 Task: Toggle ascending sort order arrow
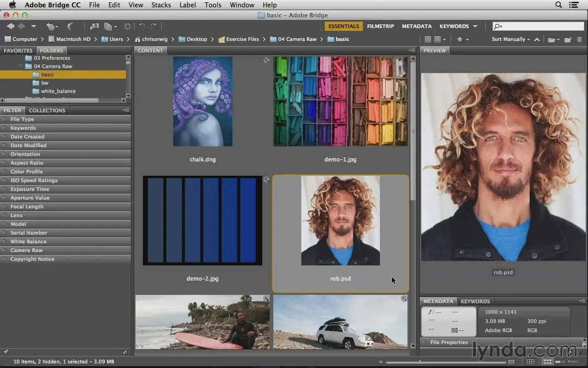coord(537,40)
